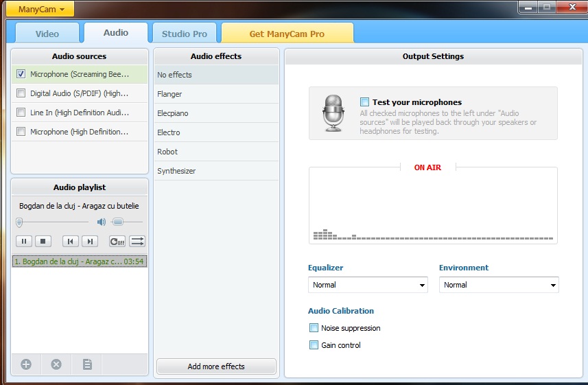588x385 pixels.
Task: Enable Digital Audio (S/PDIF) source
Action: [21, 93]
